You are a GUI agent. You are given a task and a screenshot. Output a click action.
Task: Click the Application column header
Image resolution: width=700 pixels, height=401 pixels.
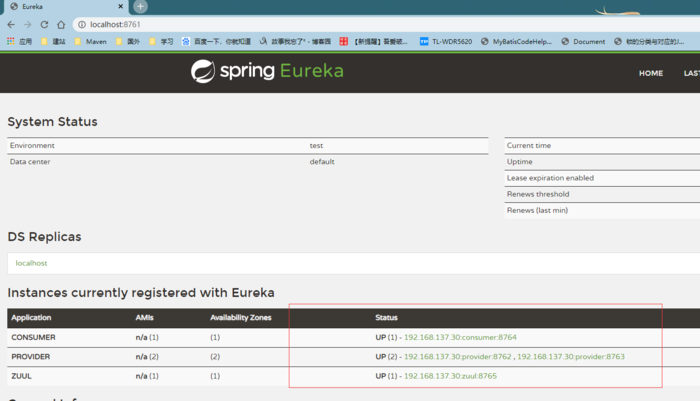[31, 317]
